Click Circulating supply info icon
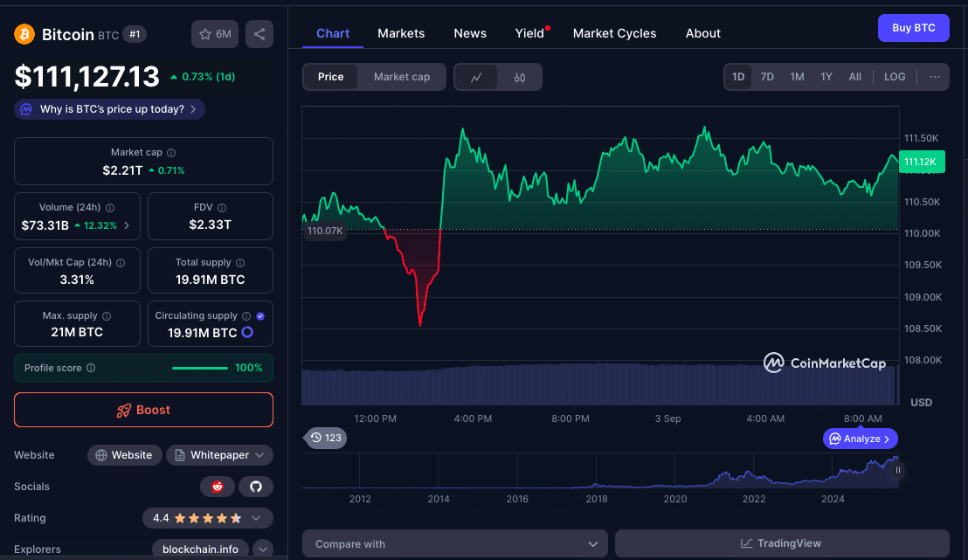968x560 pixels. pos(246,316)
